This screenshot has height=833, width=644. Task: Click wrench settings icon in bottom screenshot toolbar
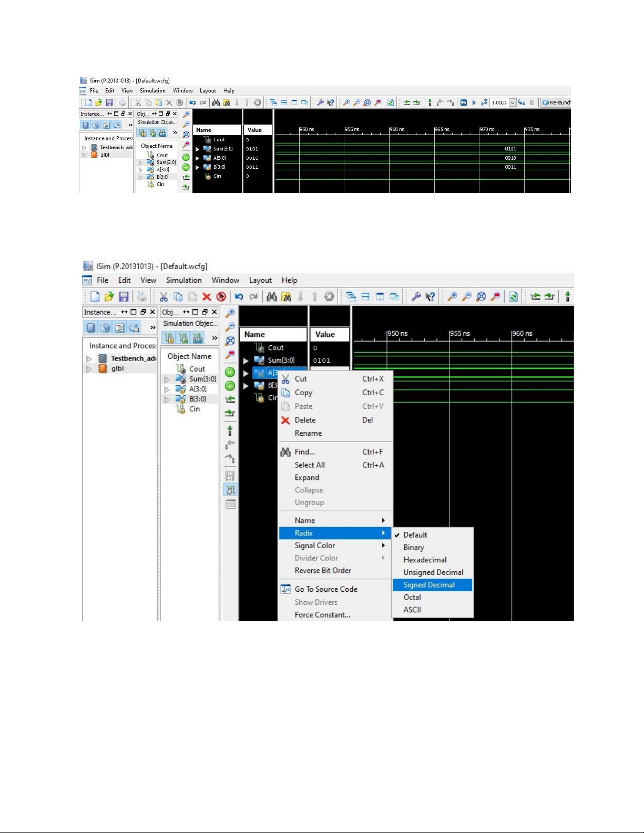pyautogui.click(x=416, y=296)
